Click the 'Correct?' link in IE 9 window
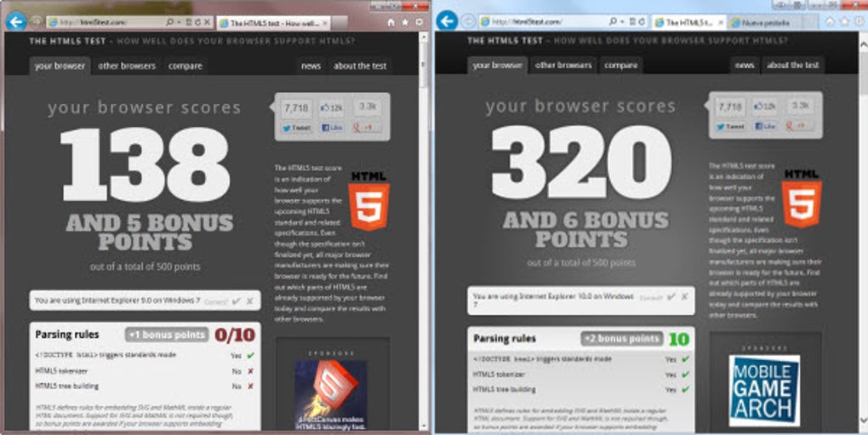868x435 pixels. coord(216,301)
